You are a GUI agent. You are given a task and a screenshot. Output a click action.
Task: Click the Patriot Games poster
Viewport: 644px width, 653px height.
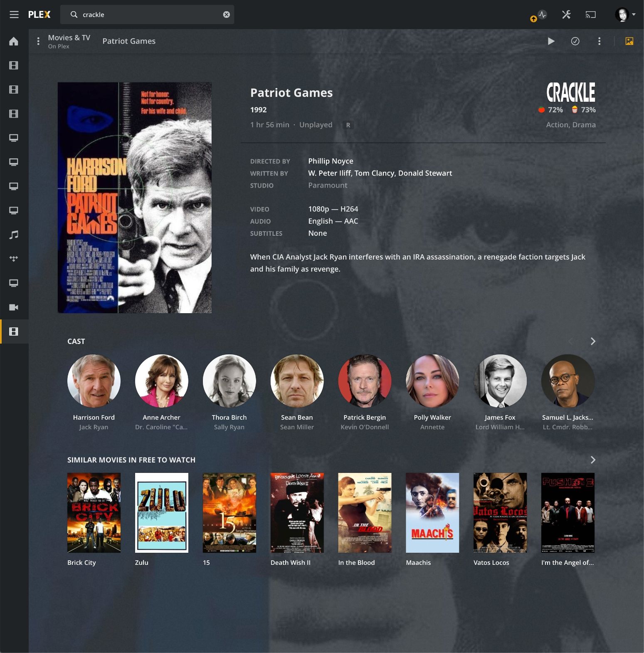point(135,198)
